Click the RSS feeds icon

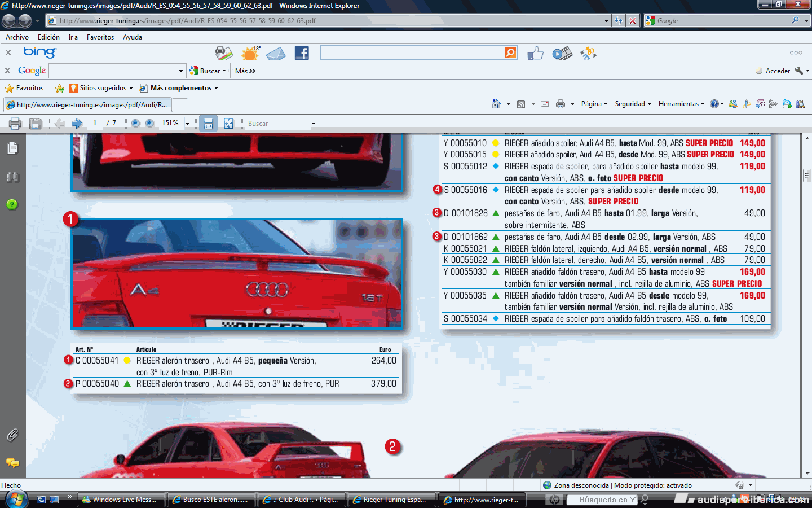[521, 104]
